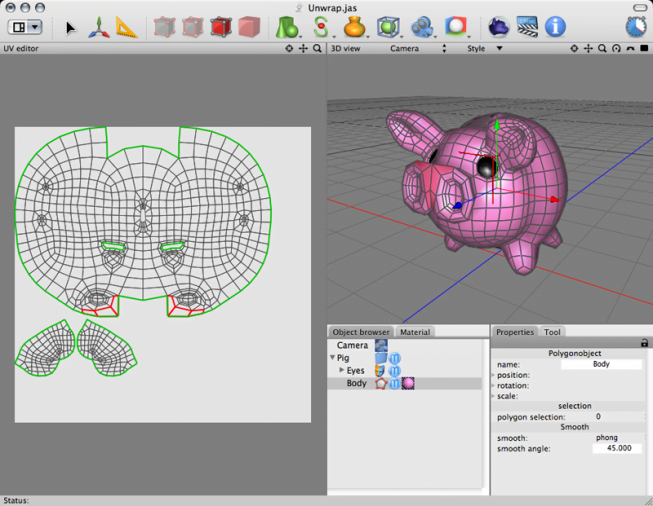Toggle the Pig object blue tag icon
The height and width of the screenshot is (506, 653).
pyautogui.click(x=394, y=358)
